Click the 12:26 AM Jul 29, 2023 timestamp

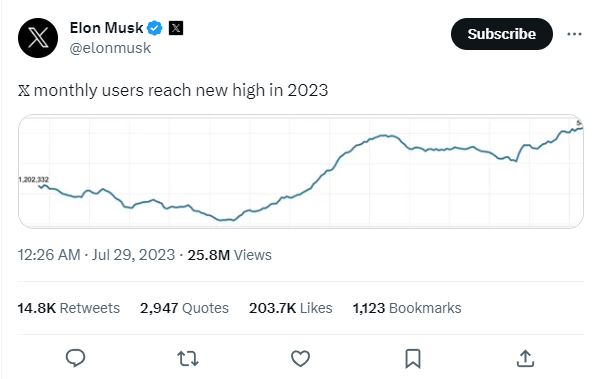tap(96, 255)
